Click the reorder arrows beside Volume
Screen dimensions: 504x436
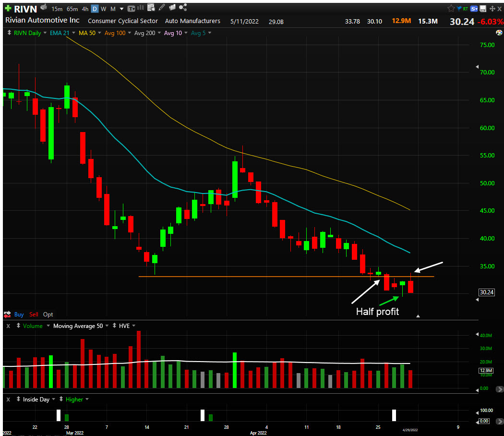tap(18, 326)
